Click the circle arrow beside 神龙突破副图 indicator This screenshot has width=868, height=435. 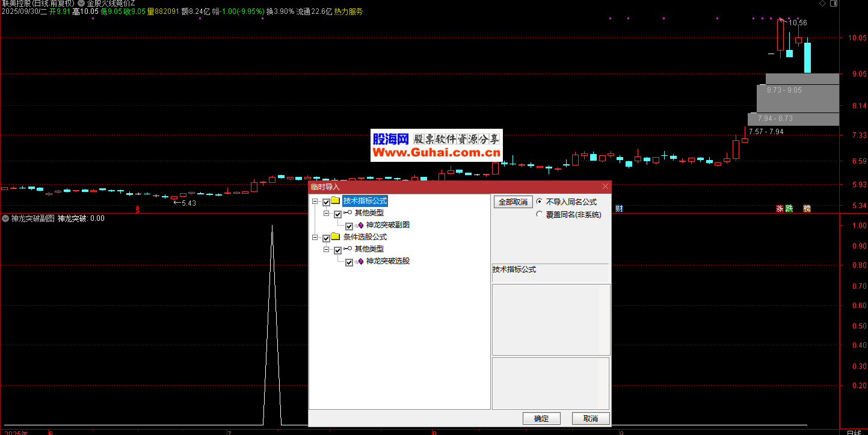coord(5,218)
